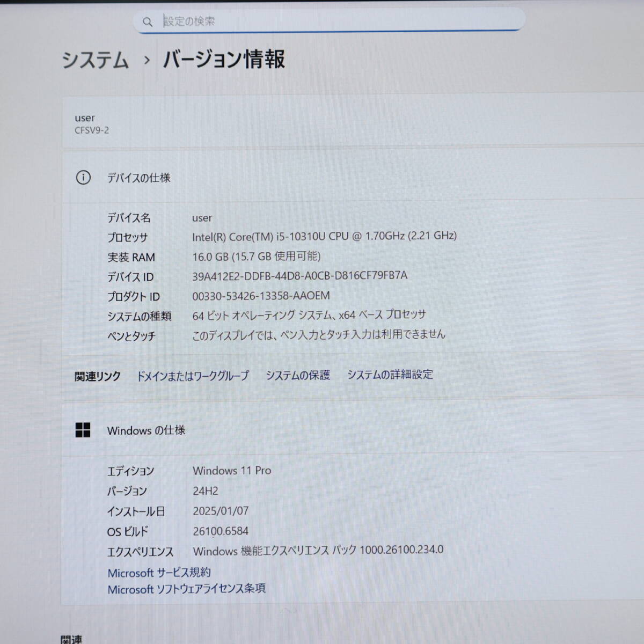Screen dimensions: 644x644
Task: Select the Windows 11 Pro edition value
Action: 232,471
